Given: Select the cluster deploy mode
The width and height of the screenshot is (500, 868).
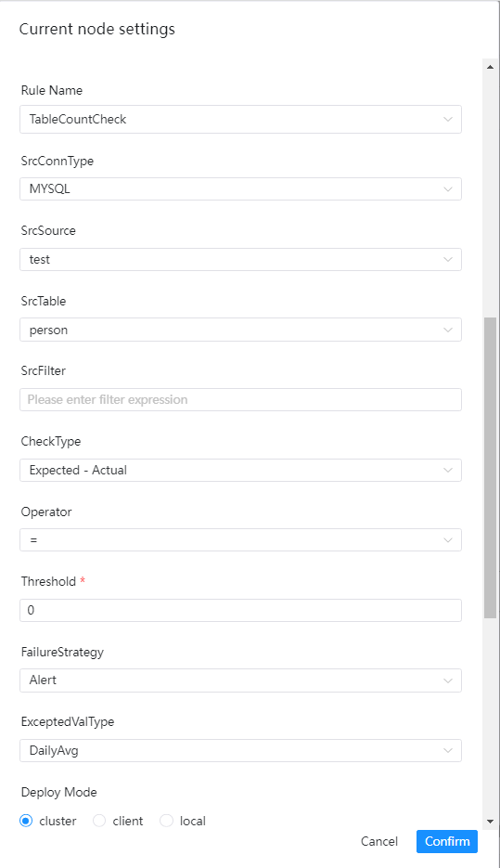Looking at the screenshot, I should 26,821.
